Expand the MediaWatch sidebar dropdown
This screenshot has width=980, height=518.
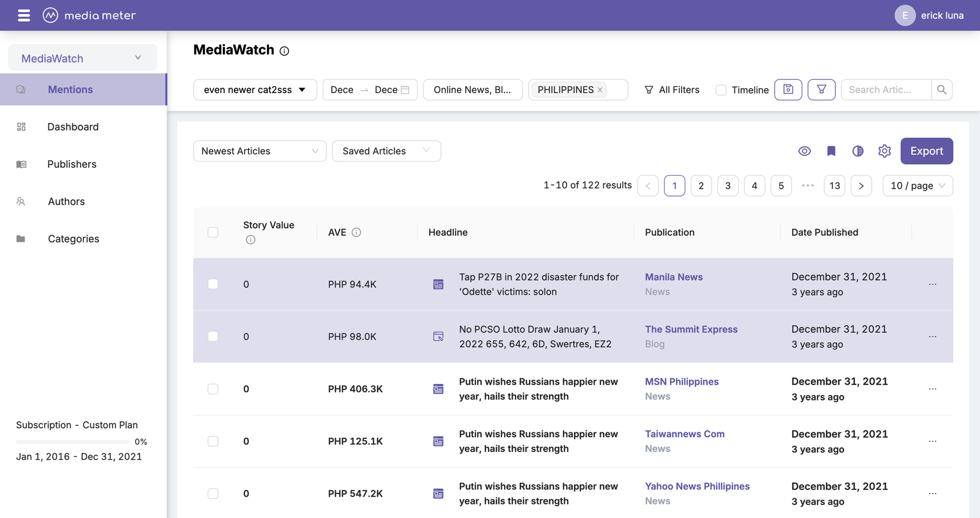click(x=83, y=58)
